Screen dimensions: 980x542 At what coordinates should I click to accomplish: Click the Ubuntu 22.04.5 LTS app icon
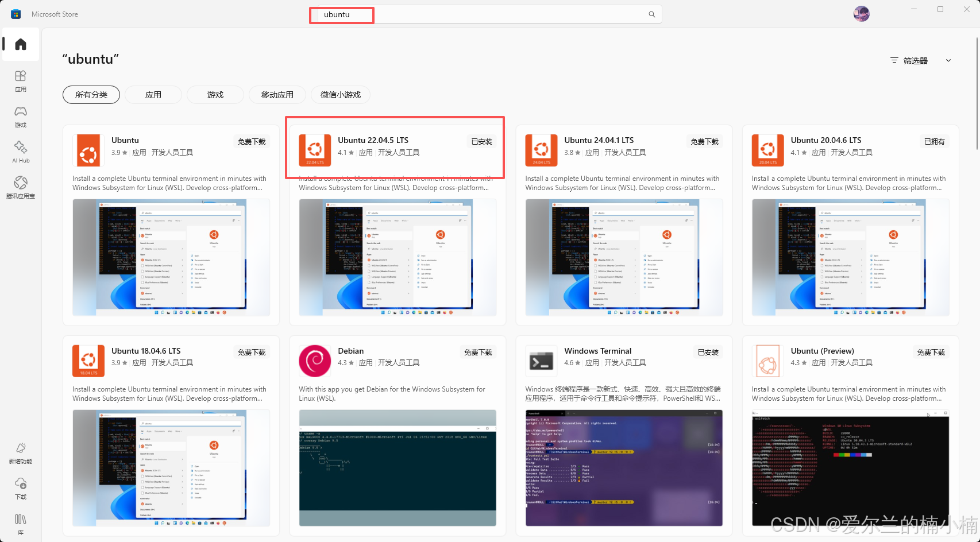[315, 150]
